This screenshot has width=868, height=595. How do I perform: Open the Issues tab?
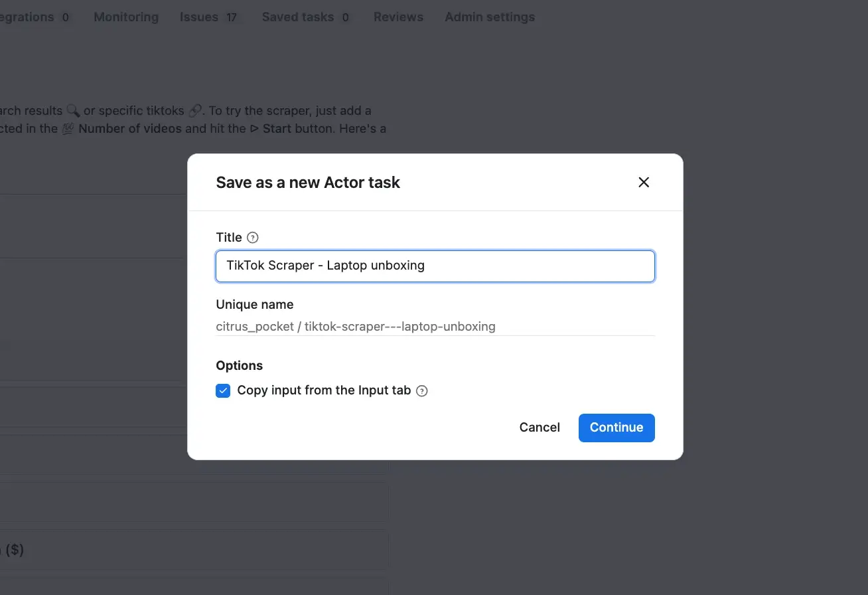point(199,17)
